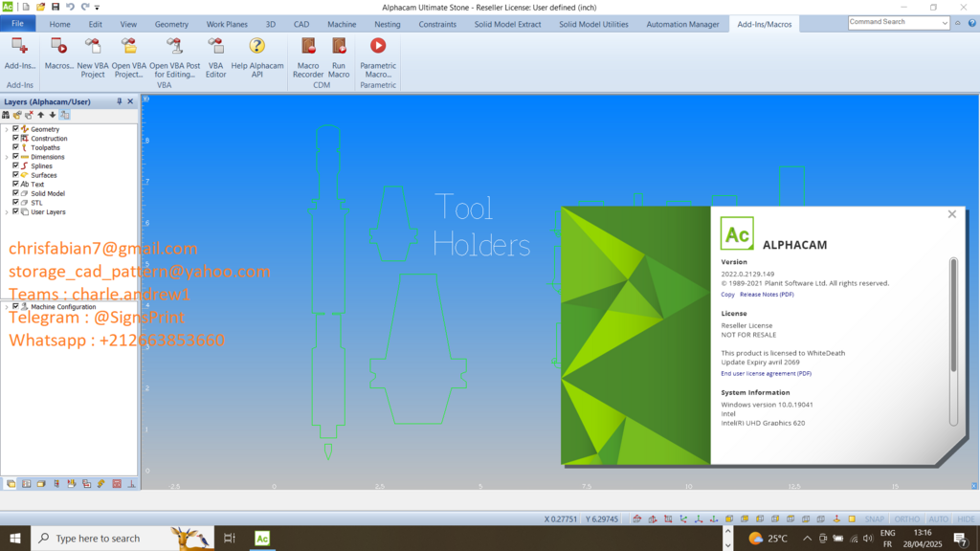The width and height of the screenshot is (980, 551).
Task: Switch to the Nesting ribbon tab
Action: (x=388, y=24)
